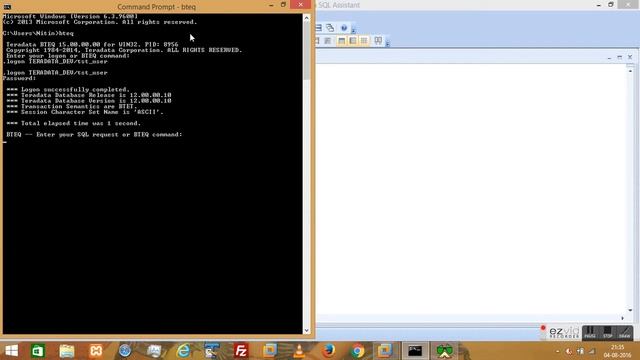The height and width of the screenshot is (360, 640).
Task: Expand the lower SQL Assistant toolbar overflow arrow
Action: coord(387,42)
